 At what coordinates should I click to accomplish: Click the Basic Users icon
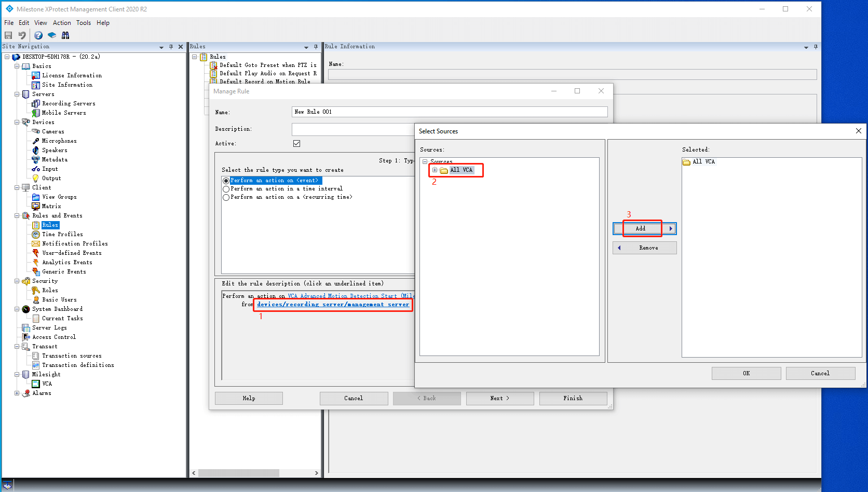[x=36, y=299]
